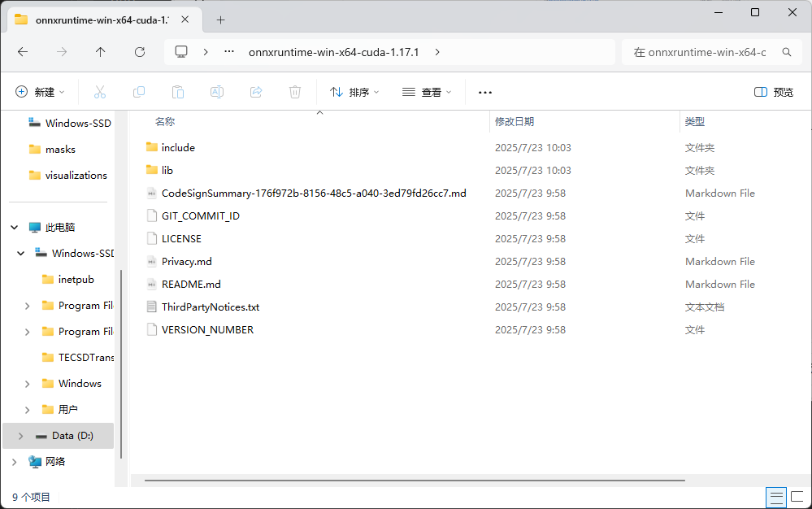Select the Windows folder label in tree

(x=80, y=384)
